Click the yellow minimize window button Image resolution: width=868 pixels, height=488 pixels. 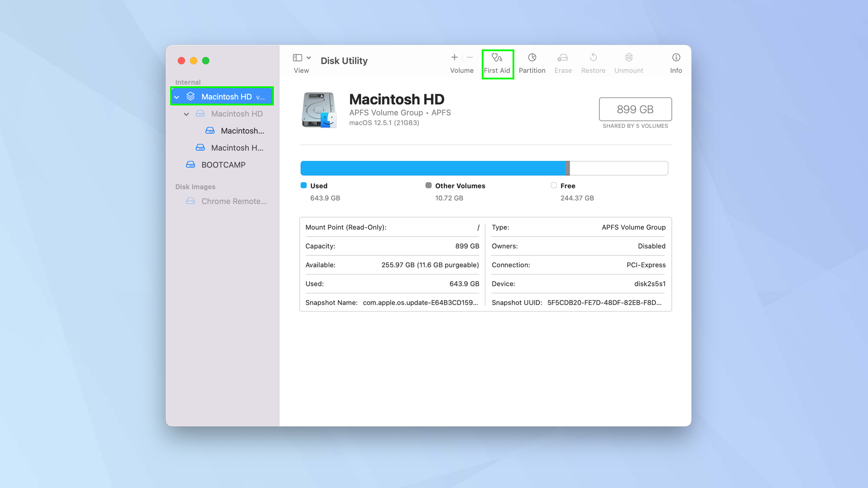[194, 61]
